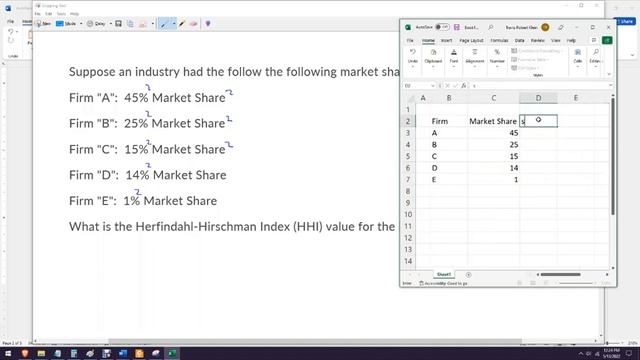
Task: Select the Pen tool in Snipping Tool
Action: coord(164,24)
